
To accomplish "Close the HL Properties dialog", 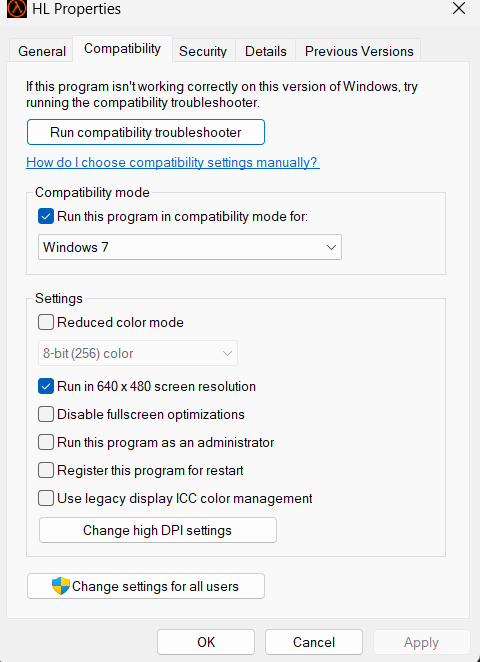I will click(x=458, y=8).
